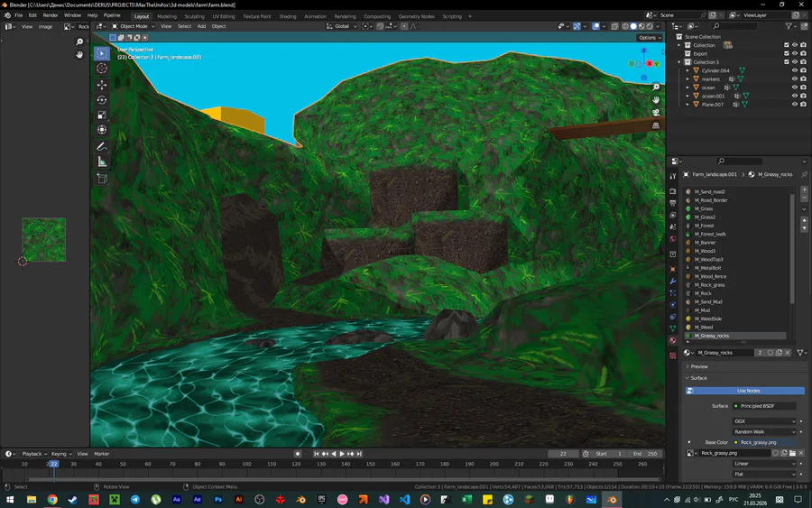Choose the Measure tool
The image size is (812, 508).
pyautogui.click(x=102, y=162)
